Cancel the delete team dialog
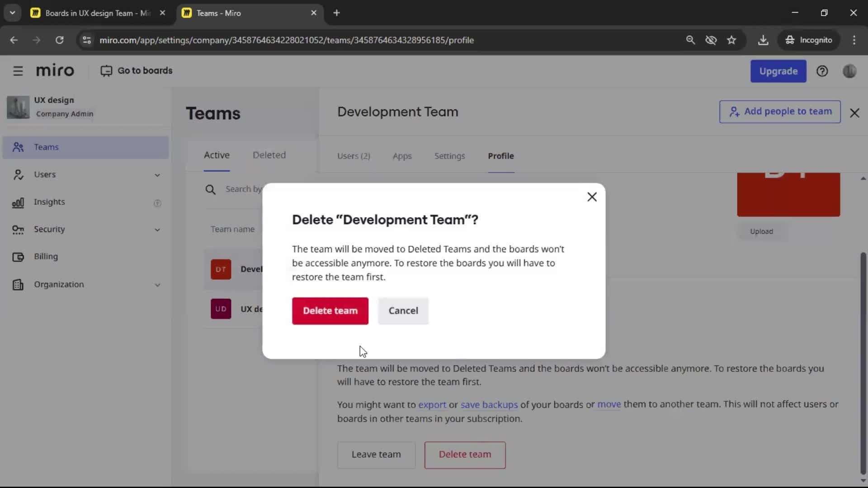The image size is (868, 488). (403, 311)
